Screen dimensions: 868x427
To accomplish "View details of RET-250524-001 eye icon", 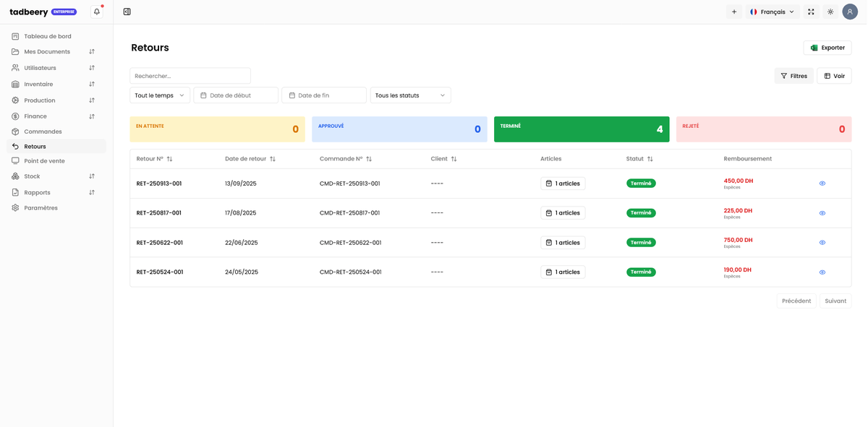I will 822,272.
